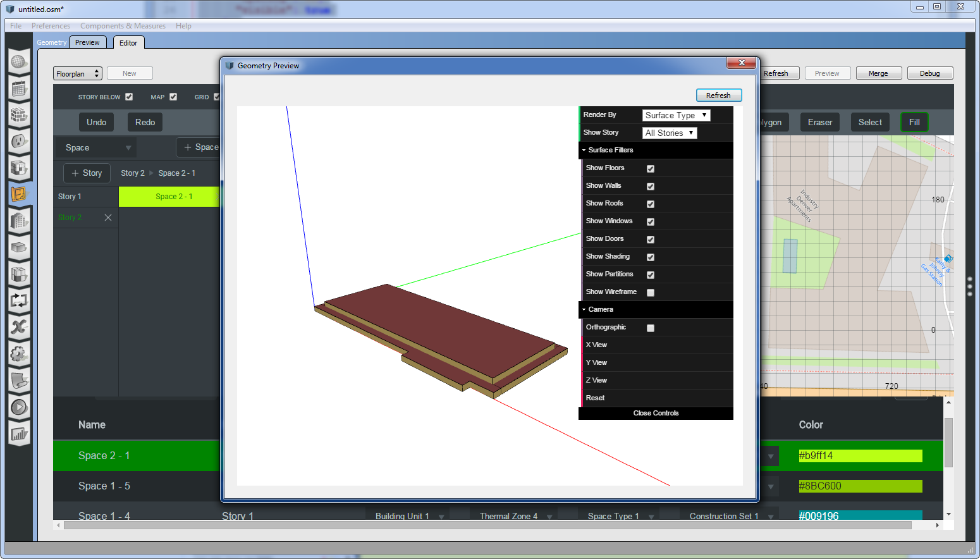The image size is (980, 559).
Task: Remove Story 2 with its X icon
Action: point(108,218)
